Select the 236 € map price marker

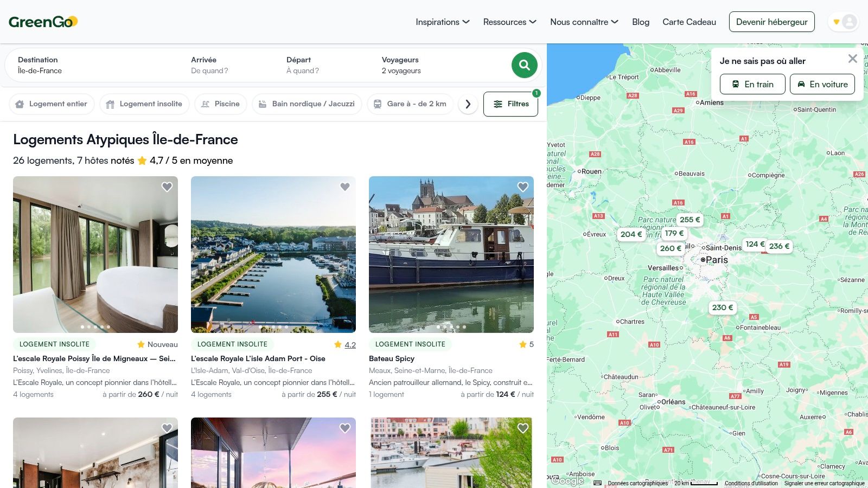click(779, 246)
